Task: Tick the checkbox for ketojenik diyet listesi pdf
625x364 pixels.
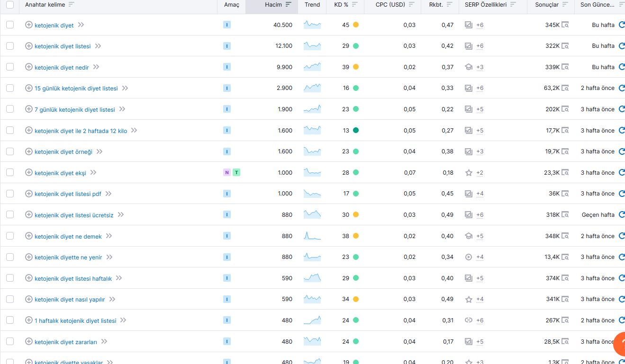Action: 10,194
